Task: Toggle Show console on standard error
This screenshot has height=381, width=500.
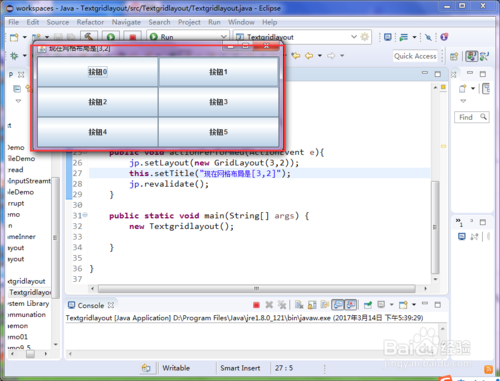Action: click(350, 305)
